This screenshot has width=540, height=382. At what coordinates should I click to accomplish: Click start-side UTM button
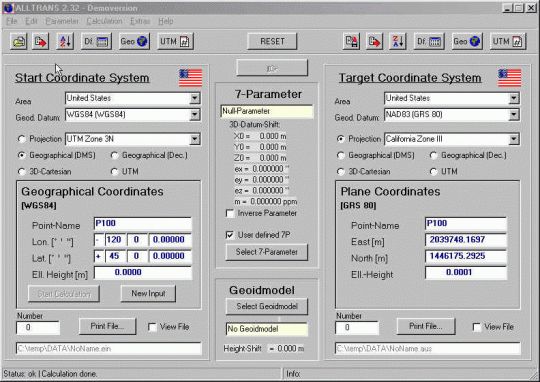pyautogui.click(x=175, y=42)
